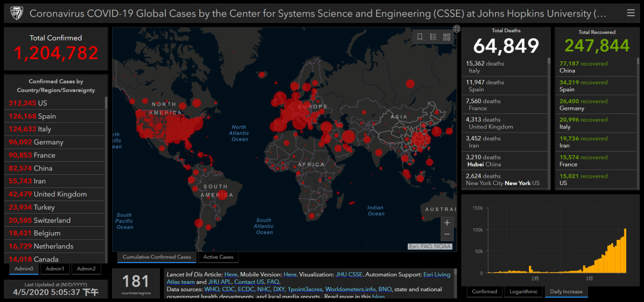Click the Total Confirmed 1,204,782 figure
This screenshot has width=644, height=302.
point(56,53)
